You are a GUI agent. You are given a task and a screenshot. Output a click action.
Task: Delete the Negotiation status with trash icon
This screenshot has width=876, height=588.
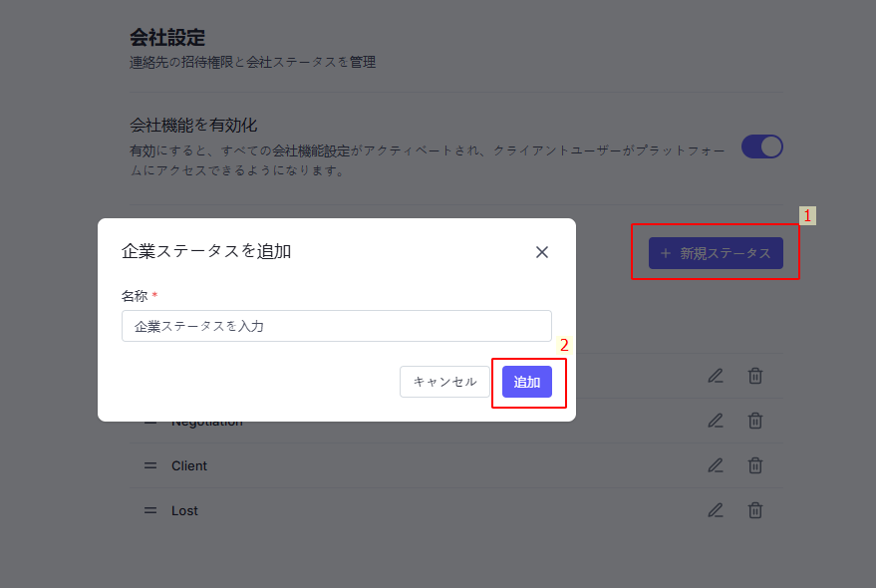[755, 421]
